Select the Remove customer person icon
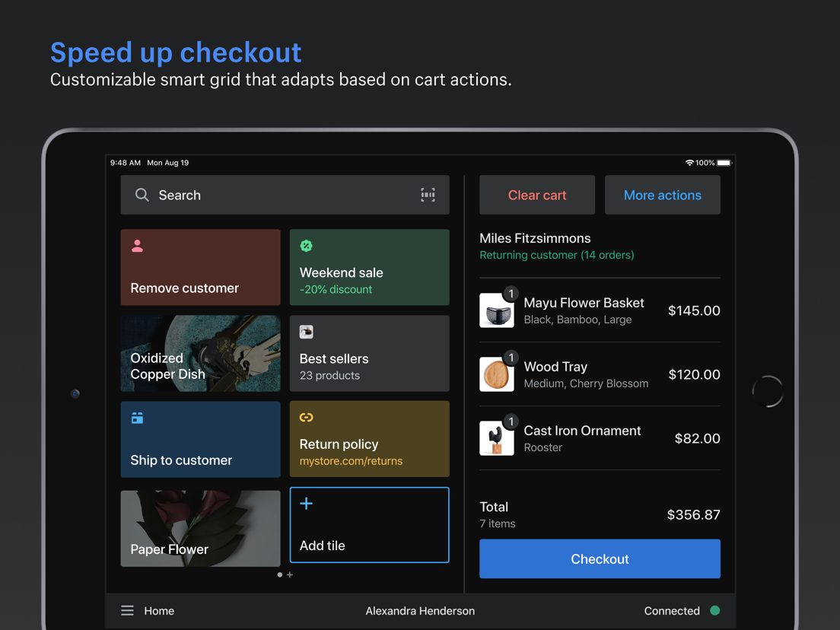The height and width of the screenshot is (630, 840). point(138,245)
